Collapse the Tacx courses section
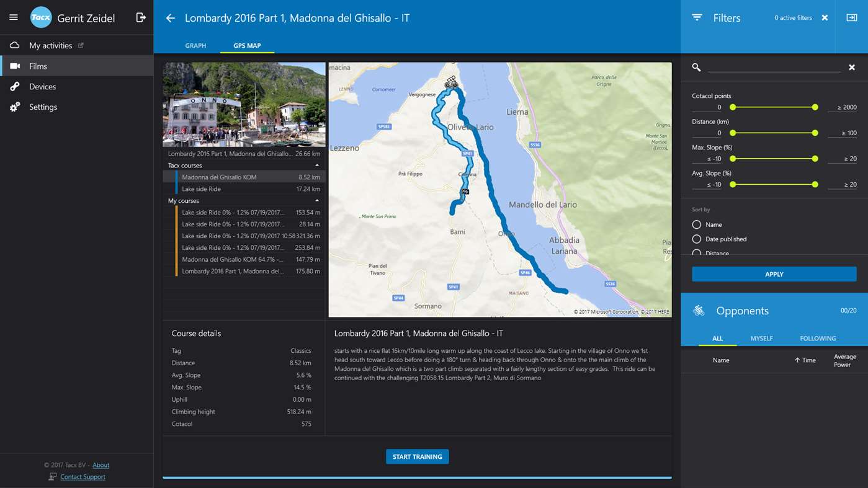 [x=316, y=165]
